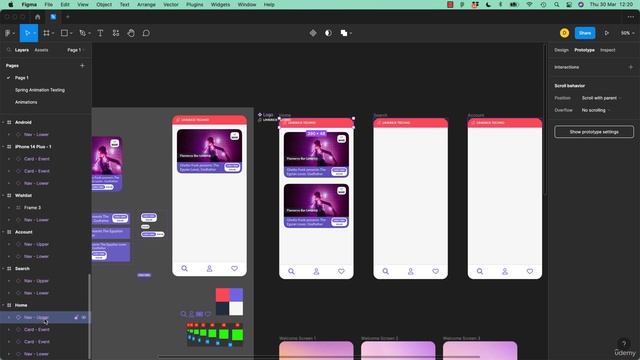
Task: Hide the selected Nav - Upper layer
Action: coord(84,317)
